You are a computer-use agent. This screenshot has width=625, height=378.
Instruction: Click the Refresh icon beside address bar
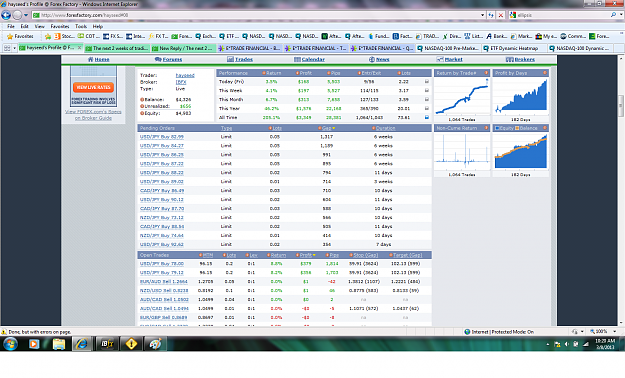pos(491,15)
